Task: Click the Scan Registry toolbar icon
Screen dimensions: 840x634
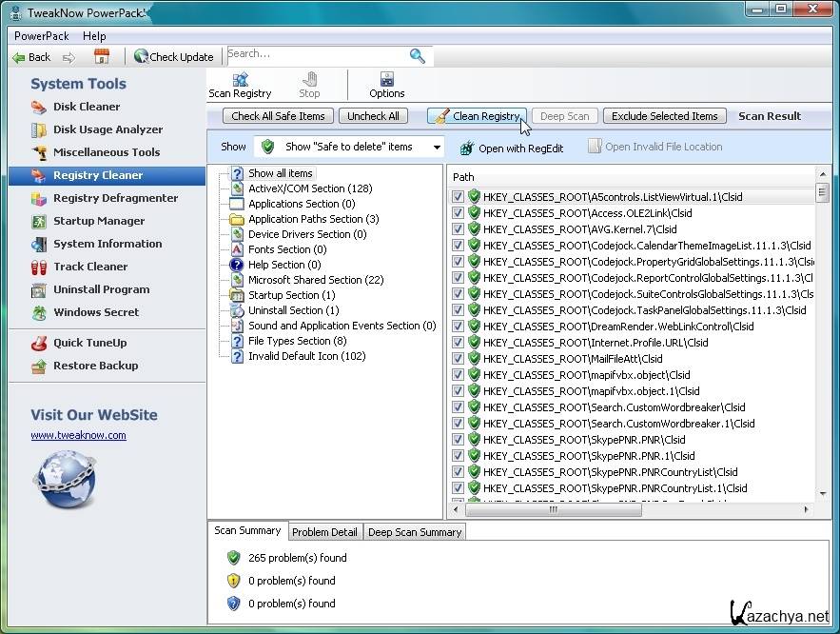Action: tap(240, 84)
